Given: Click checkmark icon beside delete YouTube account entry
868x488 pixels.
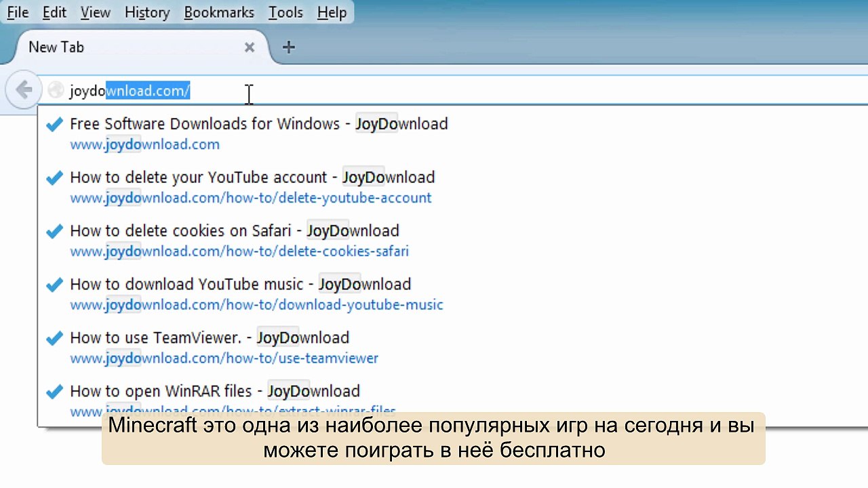Looking at the screenshot, I should (x=54, y=178).
